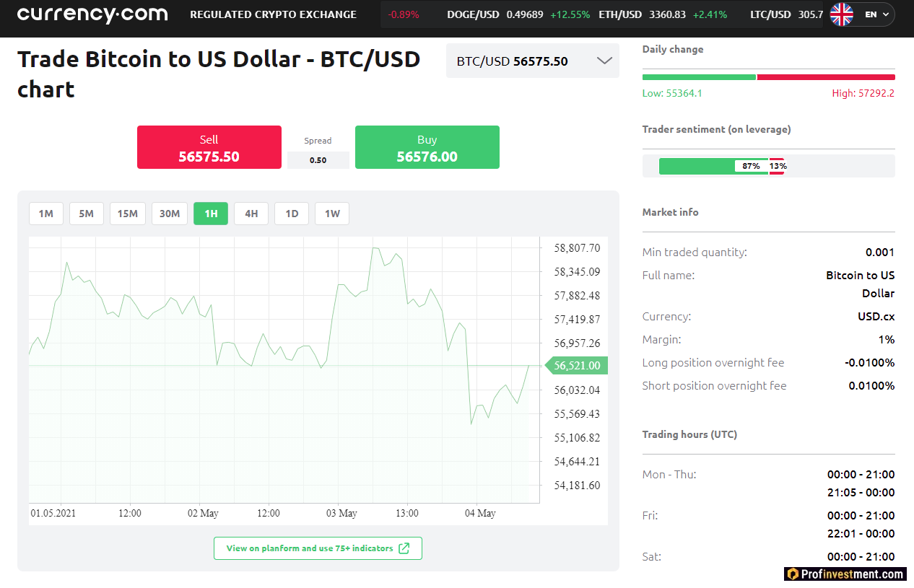Click the chevron beside BTC/USD 56575.50
The image size is (914, 588).
pyautogui.click(x=604, y=61)
